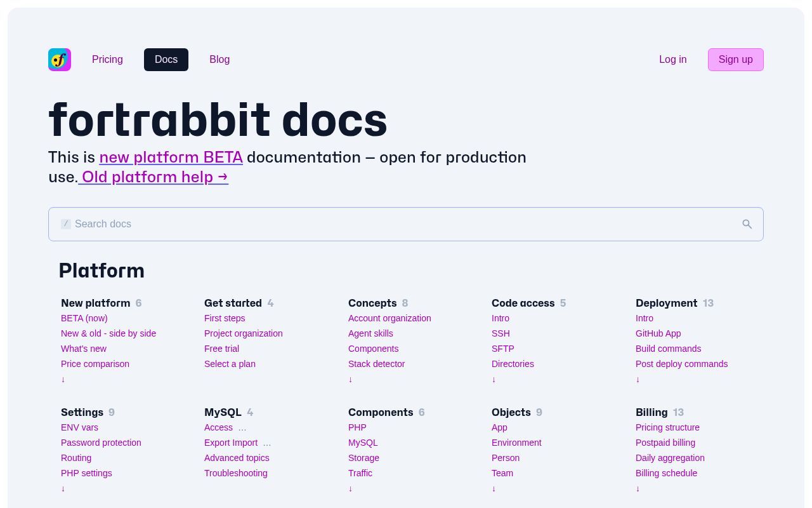Open SSH page

tap(501, 333)
